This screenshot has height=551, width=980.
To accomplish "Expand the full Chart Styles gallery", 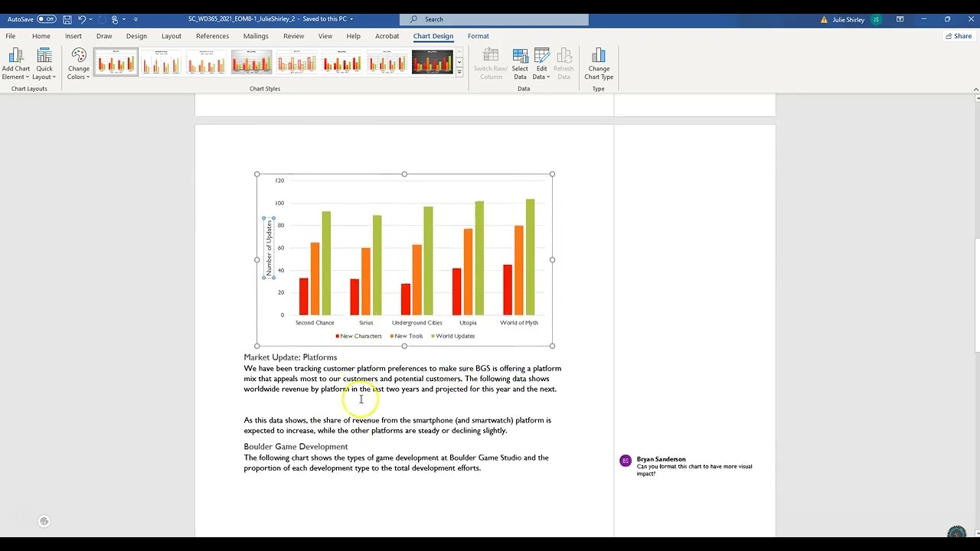I will point(459,71).
